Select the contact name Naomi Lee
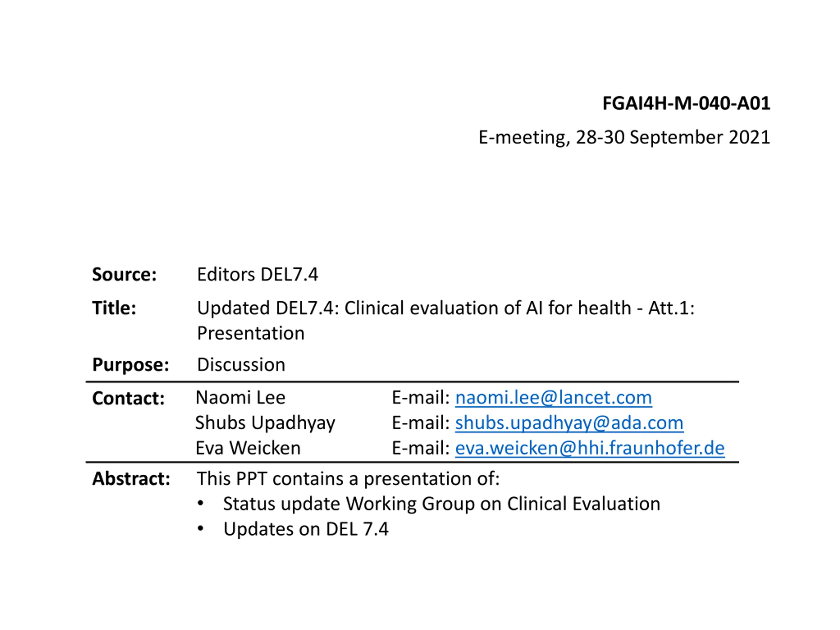840x630 pixels. pyautogui.click(x=240, y=398)
